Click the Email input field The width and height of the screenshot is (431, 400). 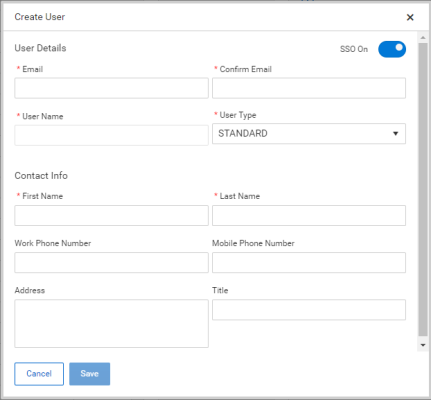tap(111, 88)
